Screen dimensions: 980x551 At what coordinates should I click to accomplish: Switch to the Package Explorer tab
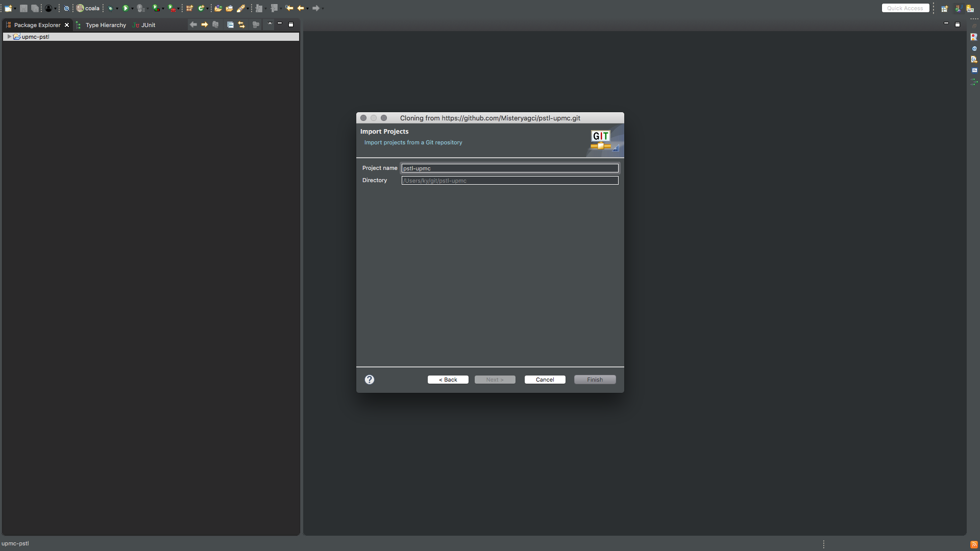(x=37, y=25)
